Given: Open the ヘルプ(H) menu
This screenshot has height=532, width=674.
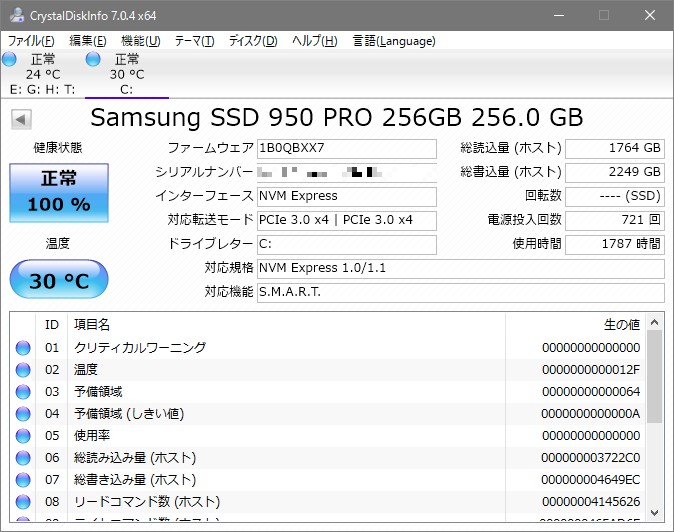Looking at the screenshot, I should 315,41.
